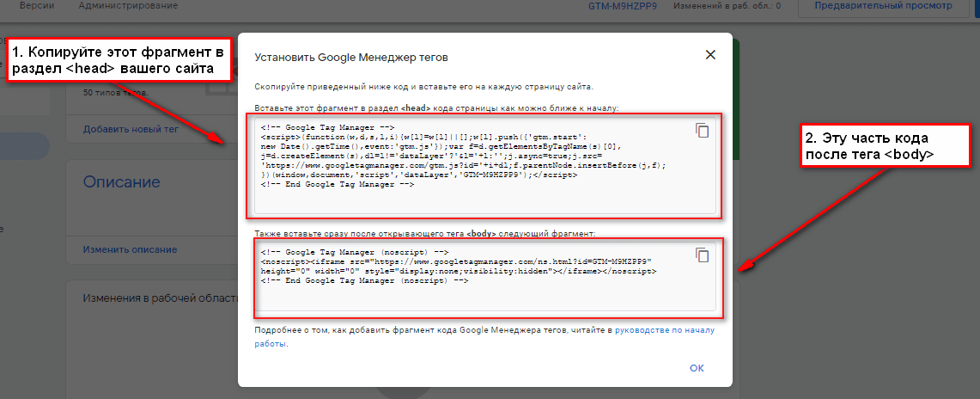Click the Добавить новый тег link

click(131, 130)
